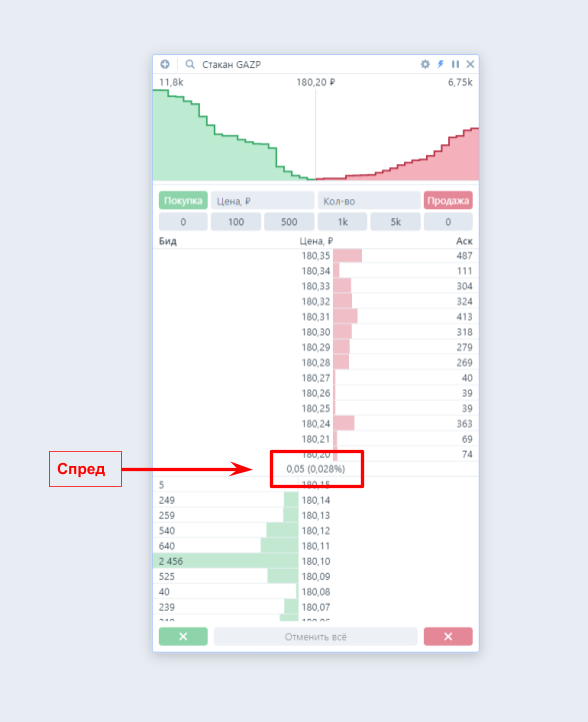The image size is (588, 722).
Task: Click the Отменить всё cancel all button
Action: click(x=315, y=637)
